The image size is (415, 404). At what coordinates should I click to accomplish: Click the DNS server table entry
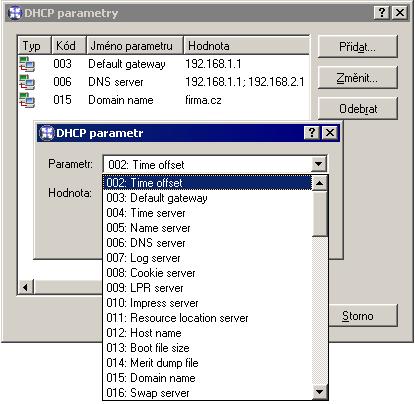(x=116, y=82)
